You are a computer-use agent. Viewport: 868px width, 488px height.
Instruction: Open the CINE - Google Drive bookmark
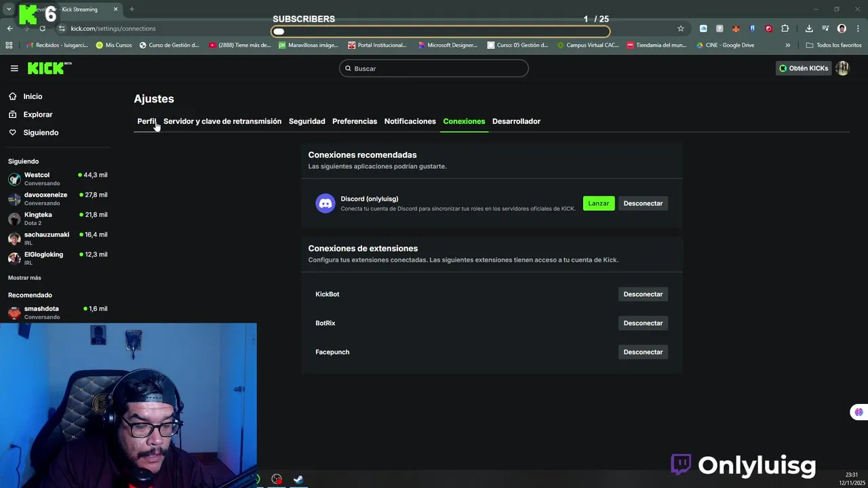coord(725,45)
